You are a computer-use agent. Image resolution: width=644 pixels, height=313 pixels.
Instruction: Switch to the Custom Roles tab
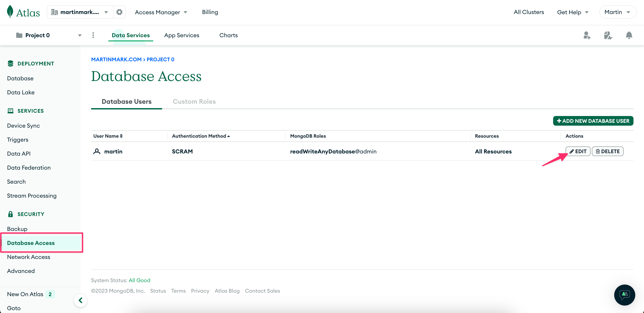pyautogui.click(x=194, y=101)
